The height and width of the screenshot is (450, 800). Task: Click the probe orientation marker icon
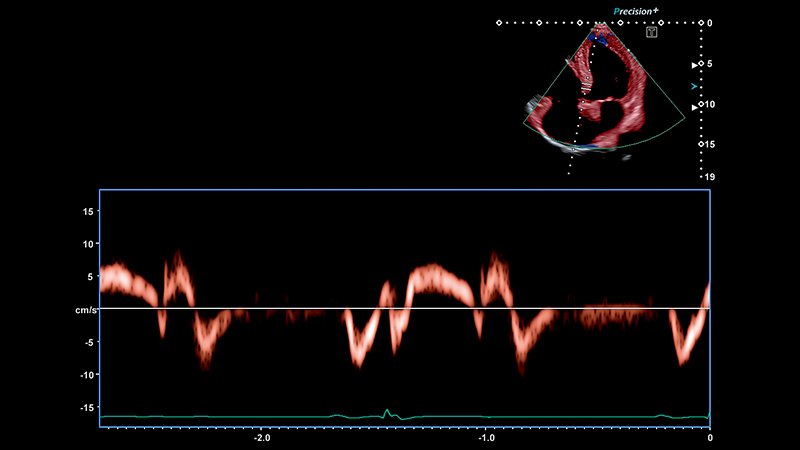tap(651, 32)
